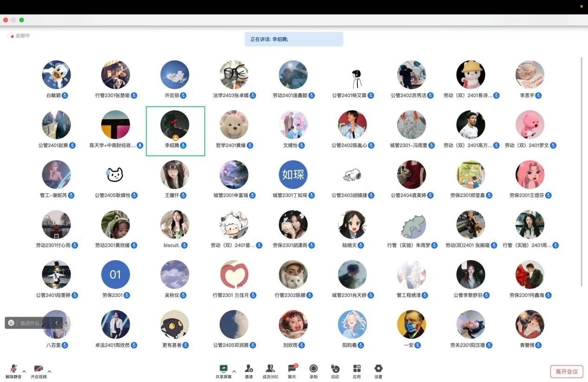Open the 回应 reactions icon

click(335, 369)
